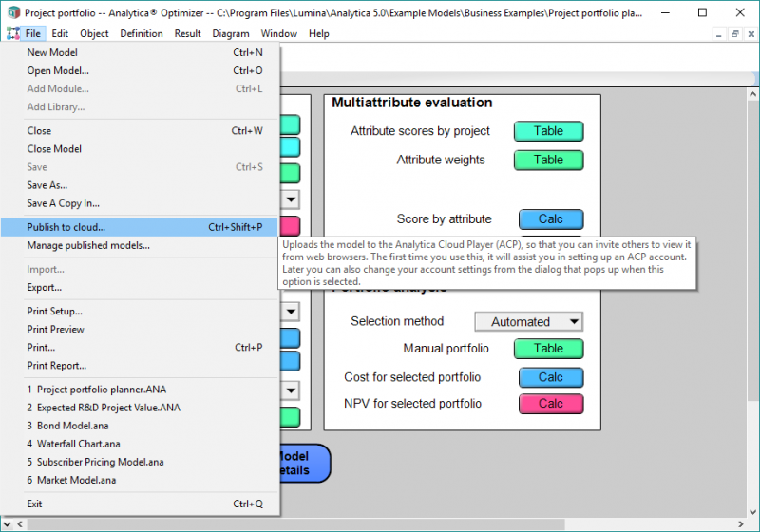This screenshot has height=532, width=760.
Task: Click Calc button for Cost for selected portfolio
Action: [551, 377]
